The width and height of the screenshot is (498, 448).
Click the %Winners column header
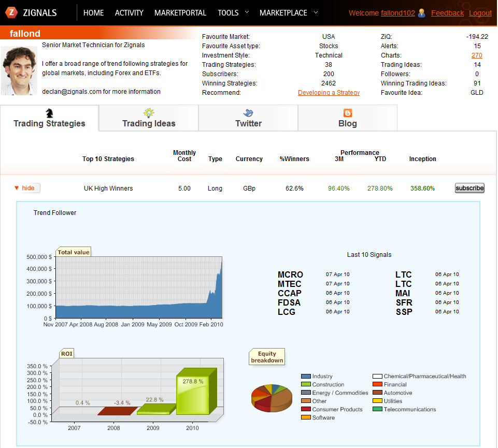pyautogui.click(x=294, y=159)
